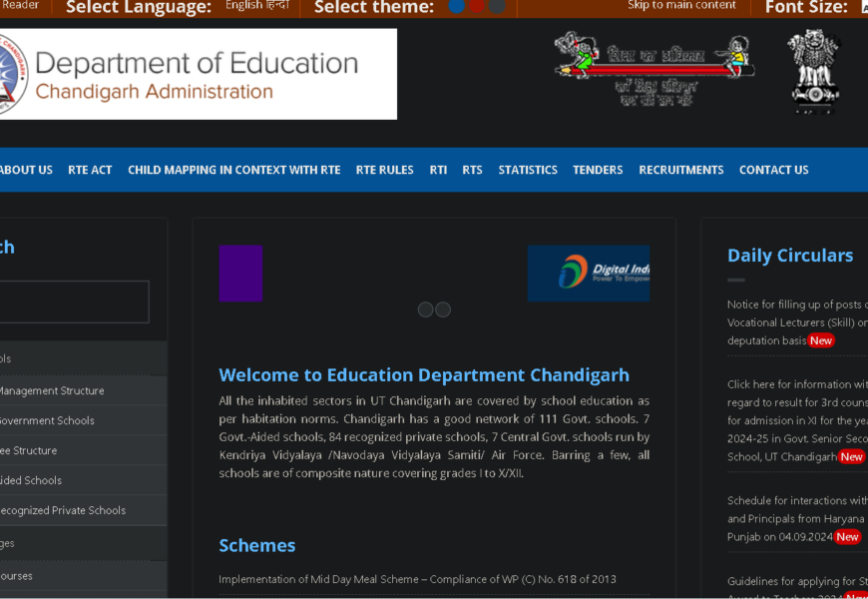Image resolution: width=868 pixels, height=599 pixels.
Task: Open notice for Vocational Lecturers posts
Action: coord(797,322)
